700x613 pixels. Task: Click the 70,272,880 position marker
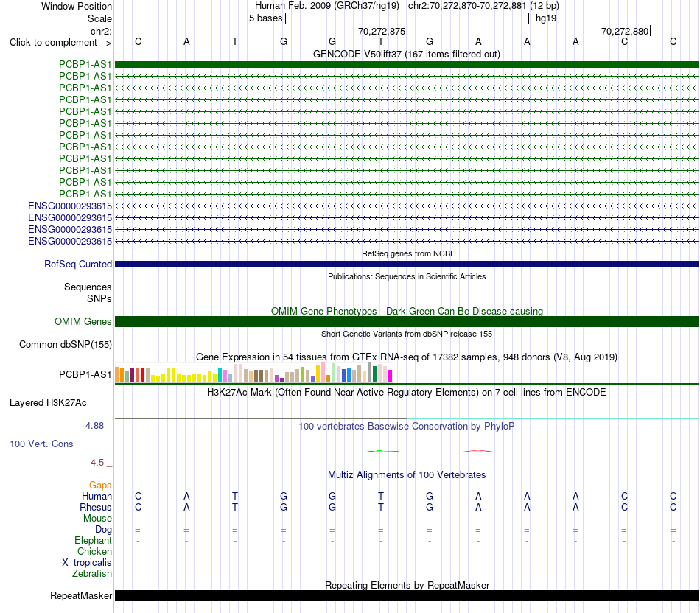tap(626, 31)
